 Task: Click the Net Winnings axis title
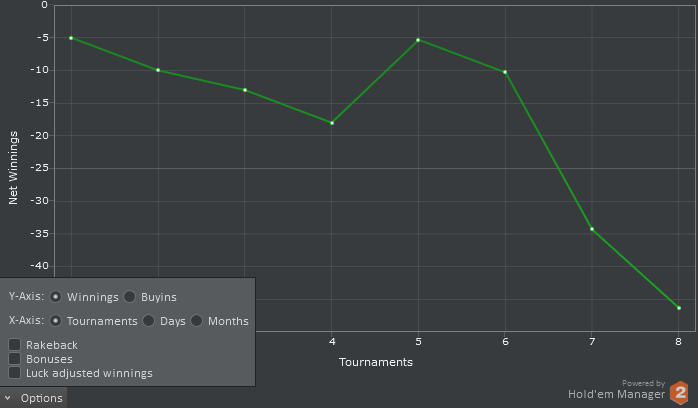14,166
